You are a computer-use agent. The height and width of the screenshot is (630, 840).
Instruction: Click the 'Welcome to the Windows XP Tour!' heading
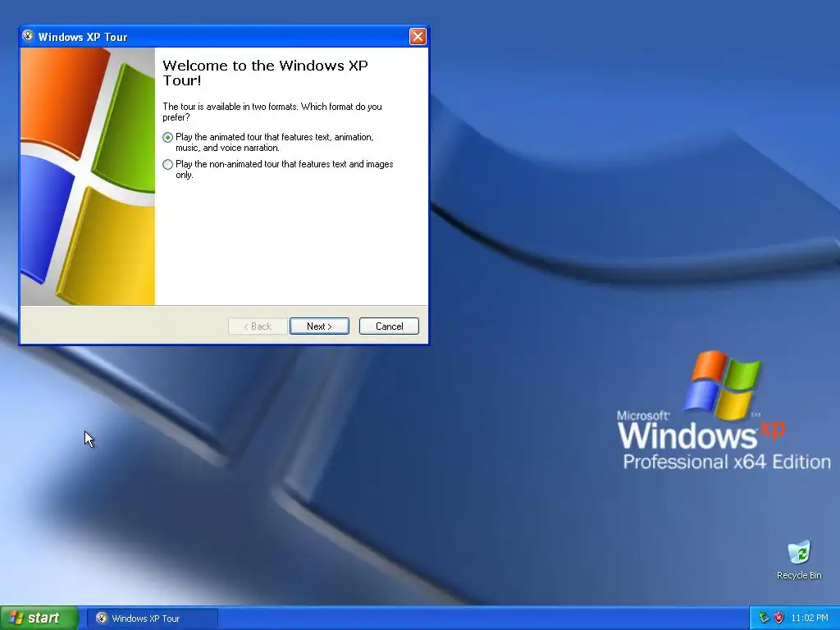[265, 73]
